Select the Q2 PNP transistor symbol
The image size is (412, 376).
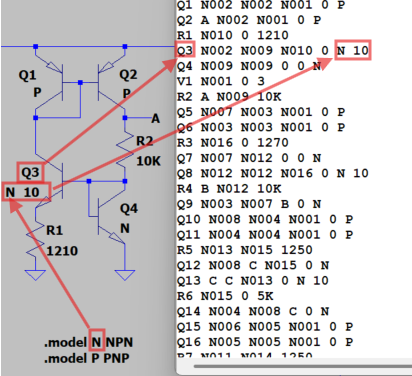pyautogui.click(x=112, y=82)
